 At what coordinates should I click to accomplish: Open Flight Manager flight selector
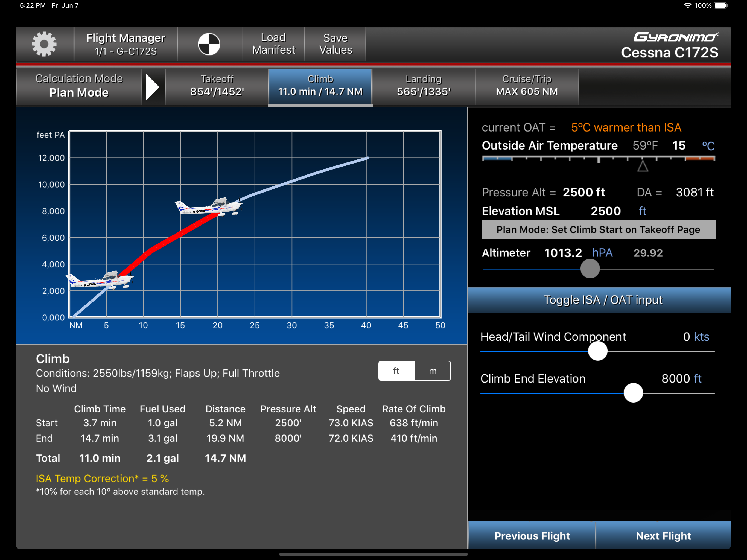point(126,44)
